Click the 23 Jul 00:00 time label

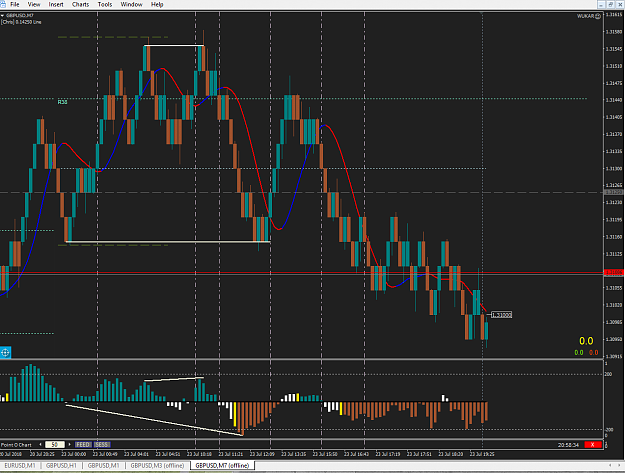point(73,454)
